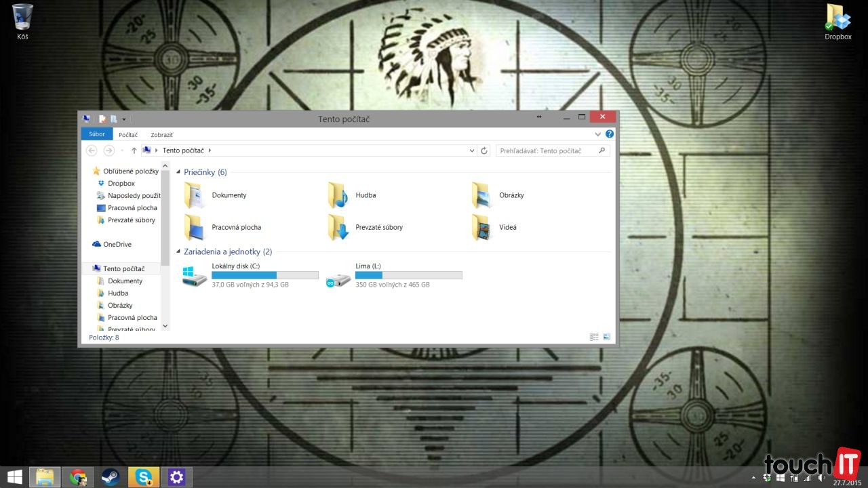Click the Windows Start button
The height and width of the screenshot is (488, 868).
(x=14, y=477)
